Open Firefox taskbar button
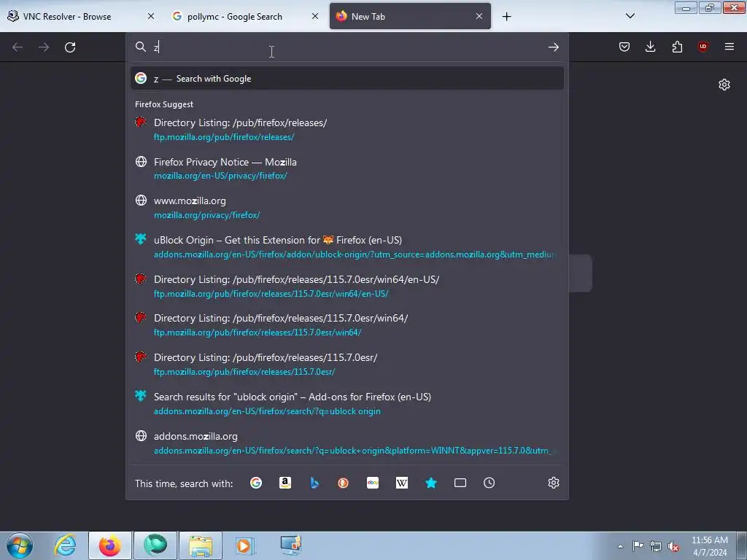 pos(110,545)
